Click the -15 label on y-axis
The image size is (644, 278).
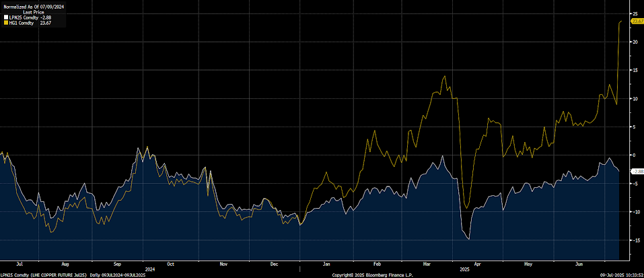click(635, 240)
